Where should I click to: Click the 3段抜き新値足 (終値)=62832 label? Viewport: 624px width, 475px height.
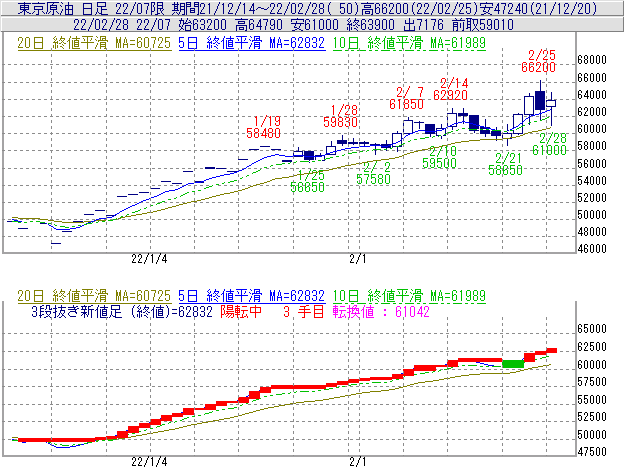click(122, 311)
